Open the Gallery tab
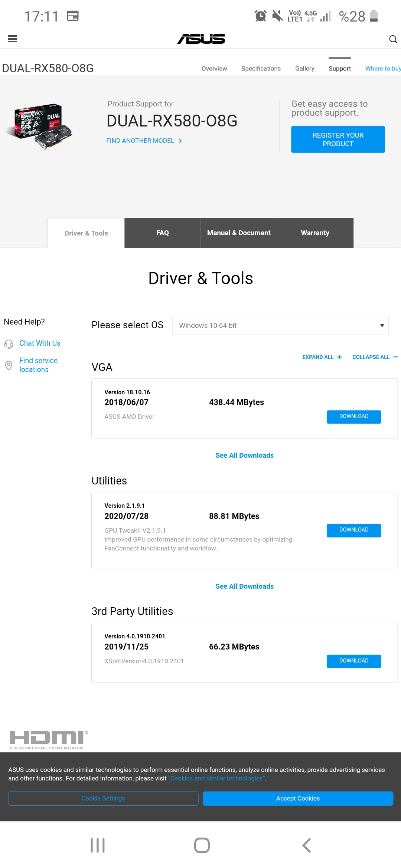This screenshot has height=868, width=401. (x=305, y=69)
